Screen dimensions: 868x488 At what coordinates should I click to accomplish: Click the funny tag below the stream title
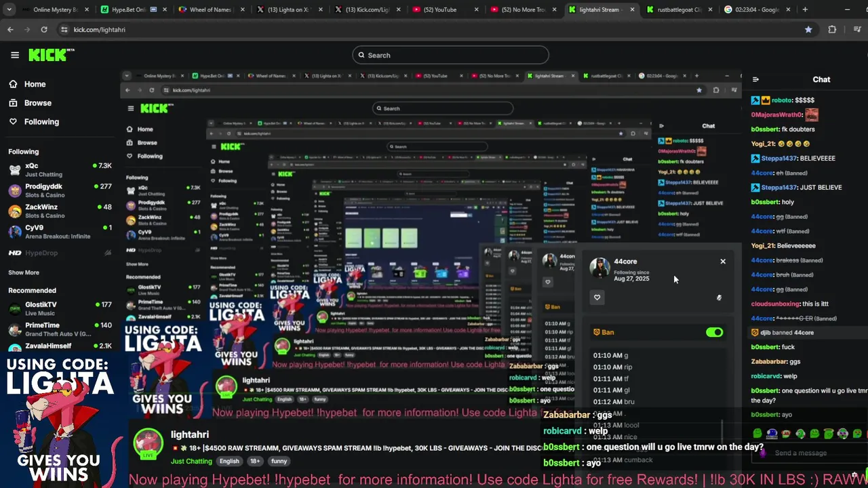point(279,461)
